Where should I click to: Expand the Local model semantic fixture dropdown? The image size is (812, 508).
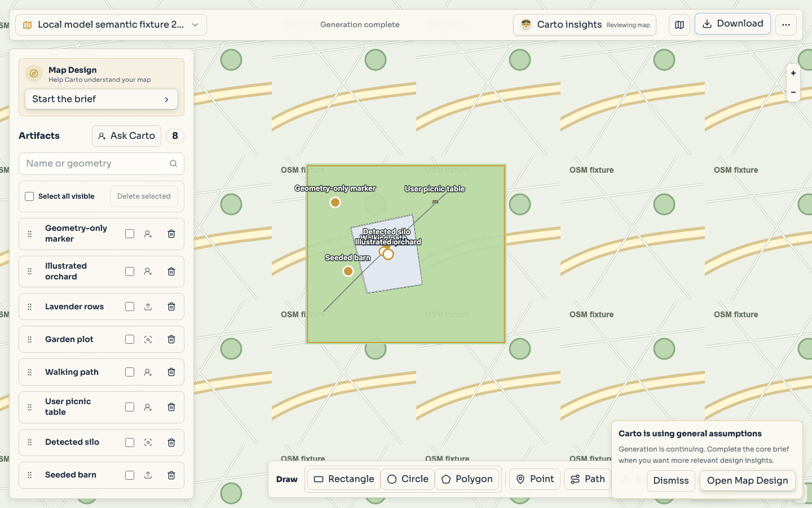click(111, 25)
